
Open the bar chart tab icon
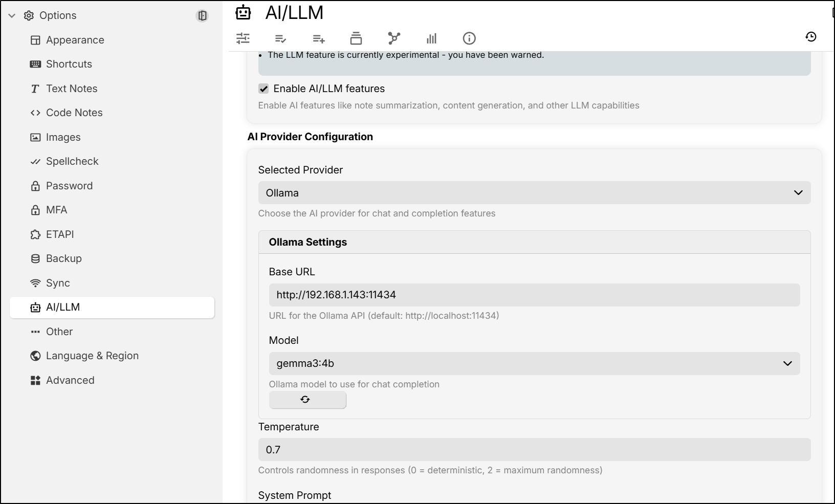tap(432, 38)
